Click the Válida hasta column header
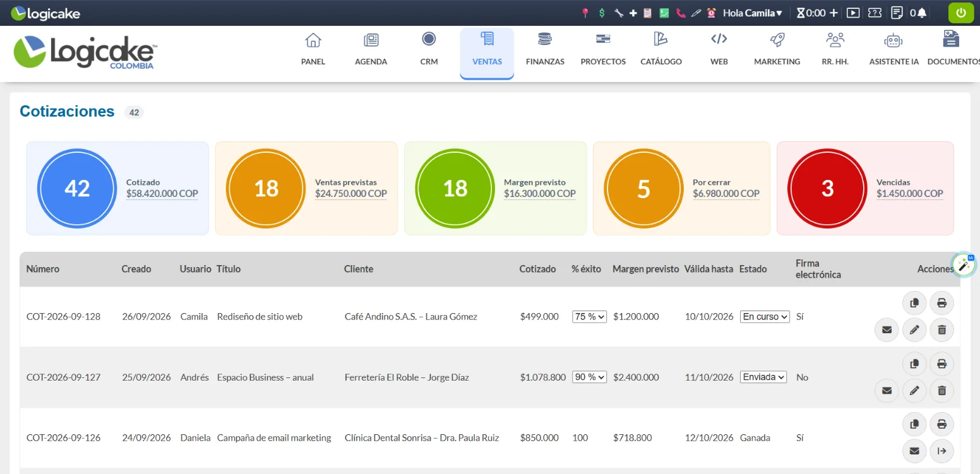 708,269
